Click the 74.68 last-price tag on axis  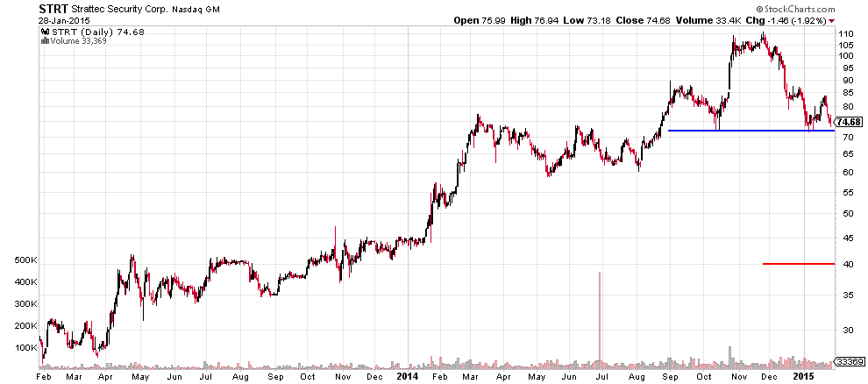coord(850,122)
